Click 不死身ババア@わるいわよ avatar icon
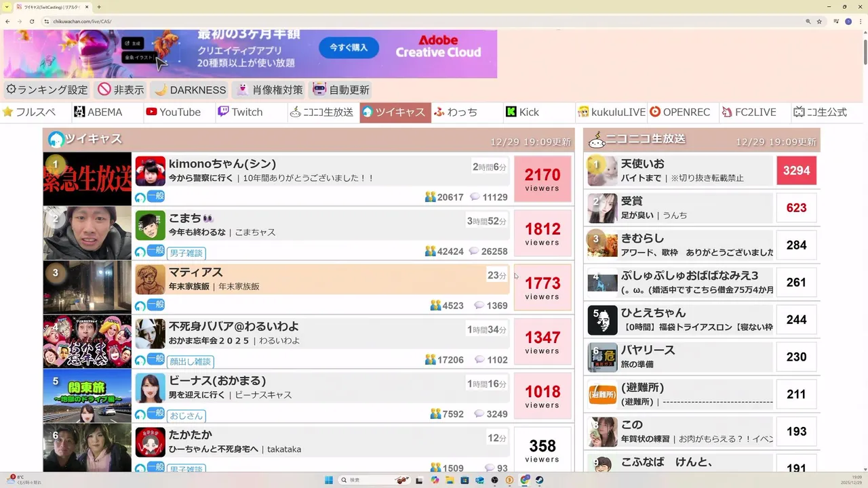868x488 pixels. click(x=150, y=333)
